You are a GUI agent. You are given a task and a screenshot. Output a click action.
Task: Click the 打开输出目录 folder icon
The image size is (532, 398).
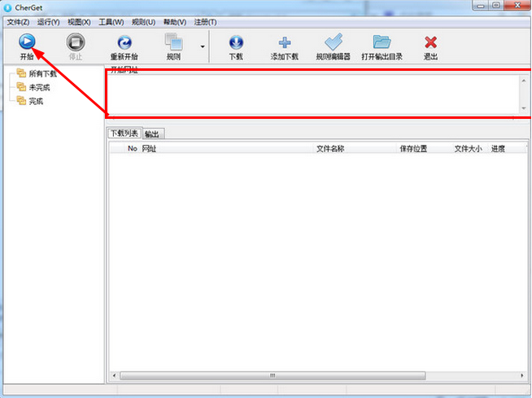point(382,42)
